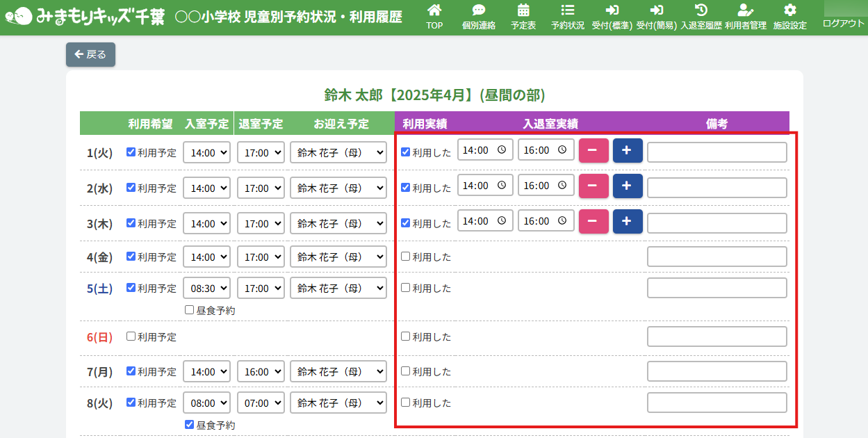This screenshot has width=868, height=438.
Task: Go to 受付(標準) sign-in icon
Action: [612, 10]
